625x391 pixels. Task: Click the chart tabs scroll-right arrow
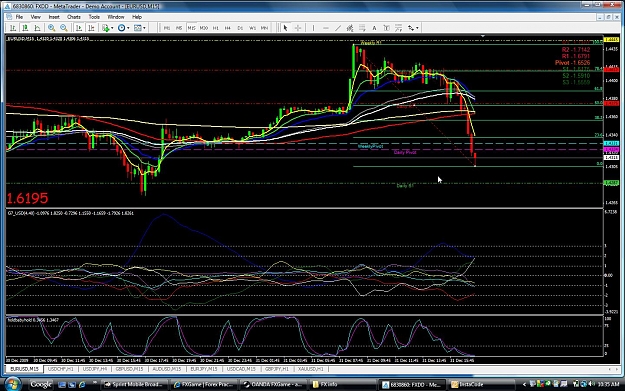click(617, 369)
